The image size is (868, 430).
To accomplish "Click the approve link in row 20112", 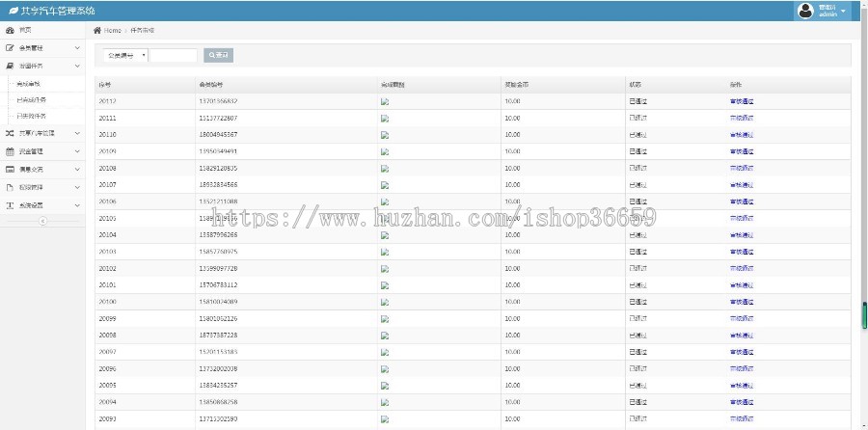I will click(742, 101).
